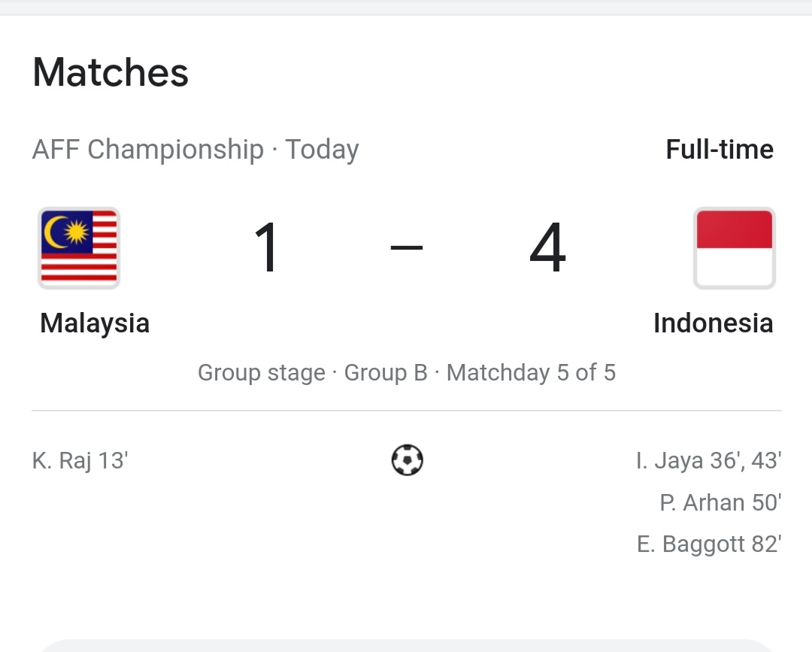This screenshot has height=652, width=812.
Task: Click the Indonesia flag icon
Action: coord(735,247)
